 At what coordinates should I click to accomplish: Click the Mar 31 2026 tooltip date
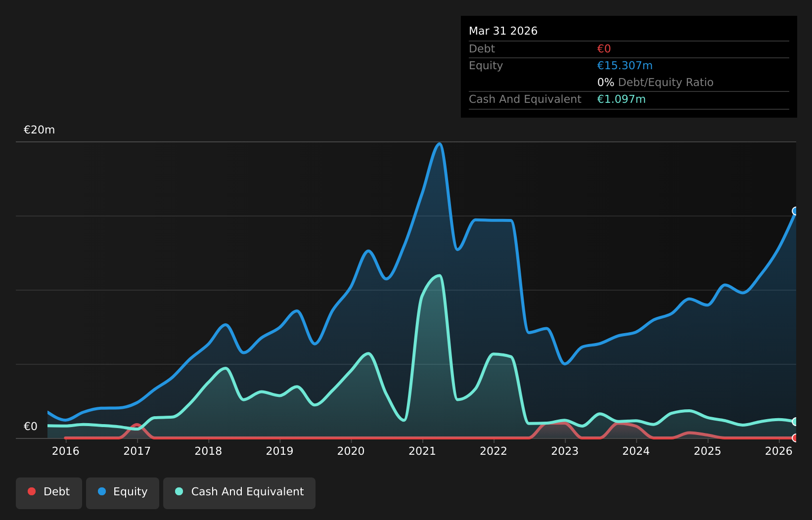click(x=503, y=31)
